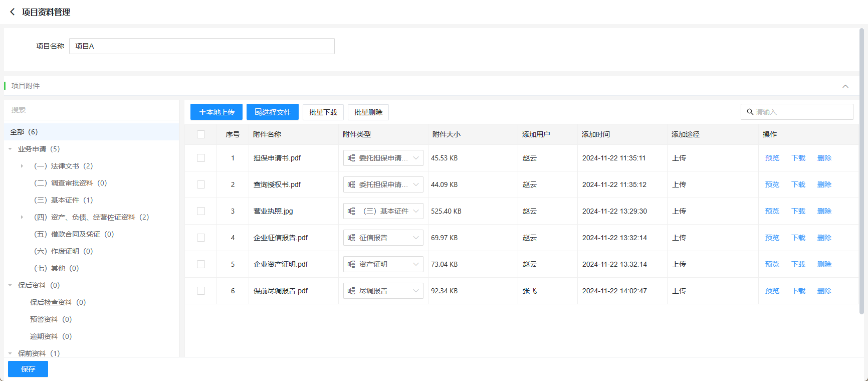Collapse the 项目附件 section chevron
The image size is (868, 381).
pos(845,86)
